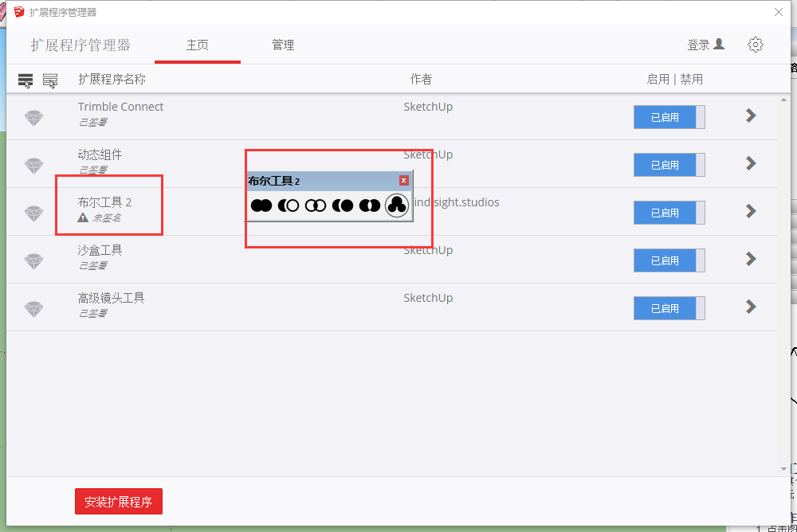
Task: Click the 扩展程序名称 column header
Action: tap(112, 80)
